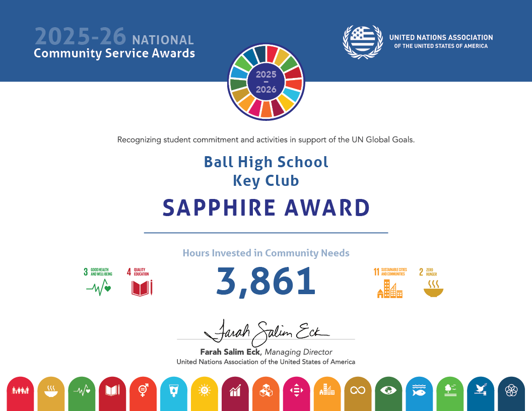Click the magenta Reduced Inequalities tile
The image size is (532, 411).
297,394
